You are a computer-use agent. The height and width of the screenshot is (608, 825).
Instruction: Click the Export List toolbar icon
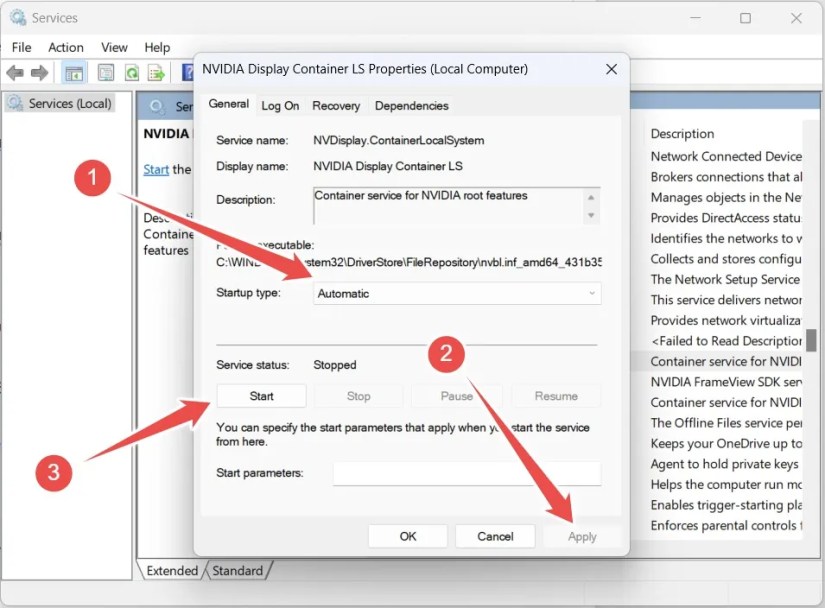click(156, 73)
